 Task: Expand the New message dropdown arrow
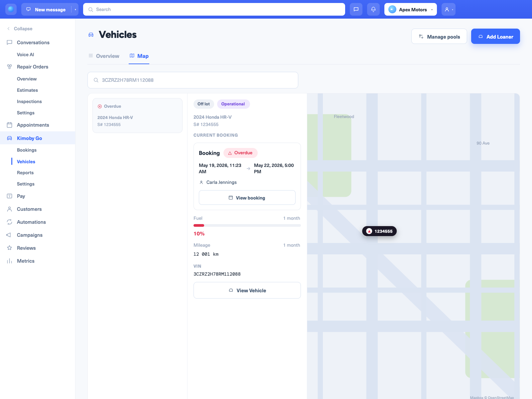75,10
